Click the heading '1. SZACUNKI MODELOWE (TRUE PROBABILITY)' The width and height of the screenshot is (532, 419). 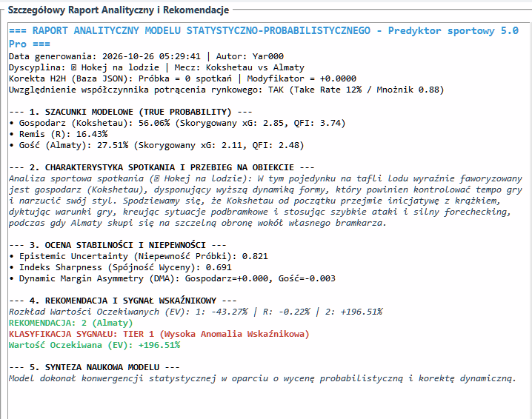[x=130, y=112]
